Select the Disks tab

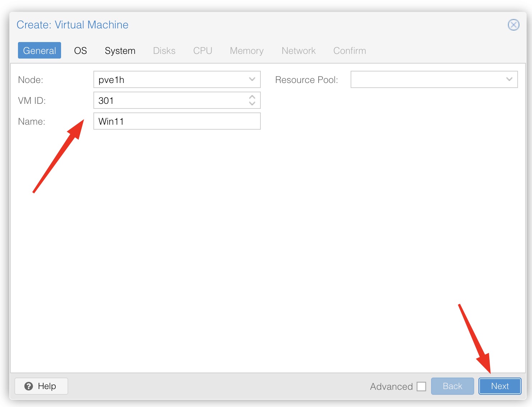[164, 51]
